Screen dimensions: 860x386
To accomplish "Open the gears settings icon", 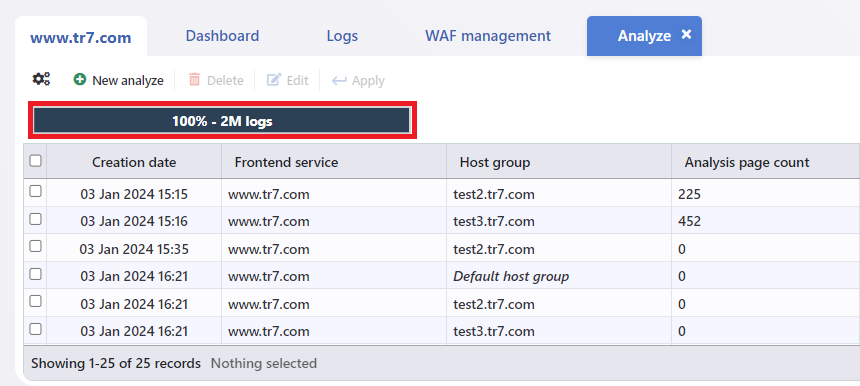I will pyautogui.click(x=41, y=80).
